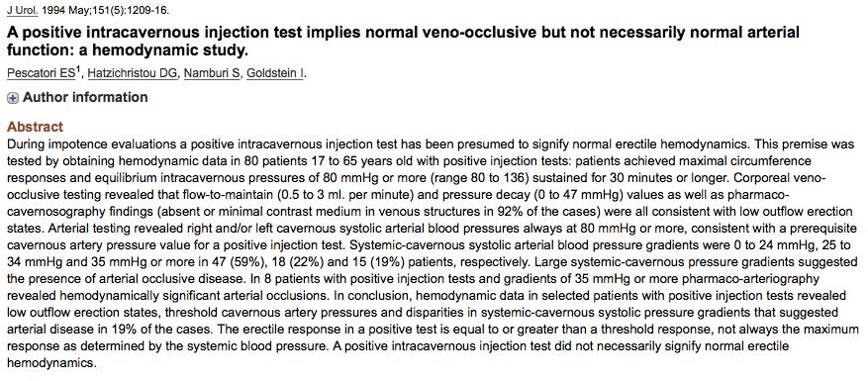868x381 pixels.
Task: Open the J Urol. journal link
Action: click(15, 10)
